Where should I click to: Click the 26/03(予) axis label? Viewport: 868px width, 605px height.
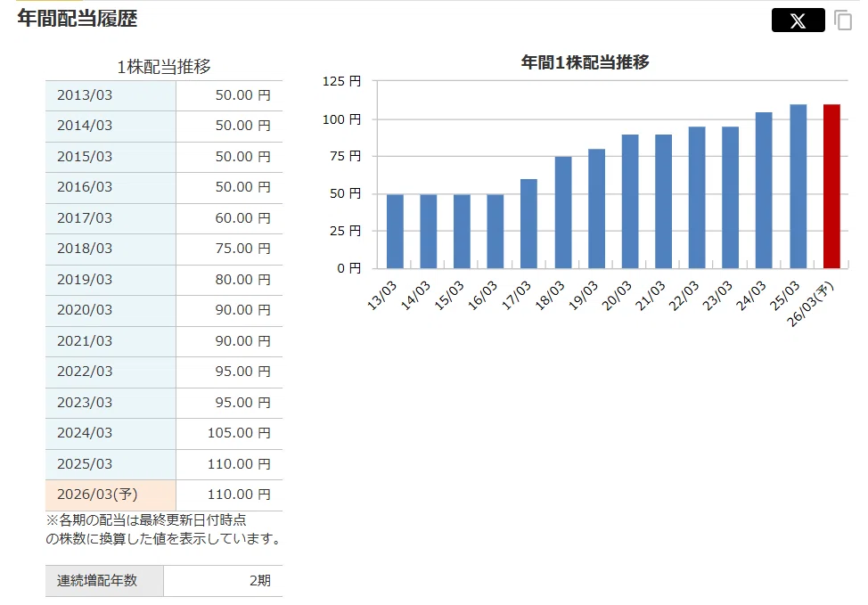(x=810, y=305)
